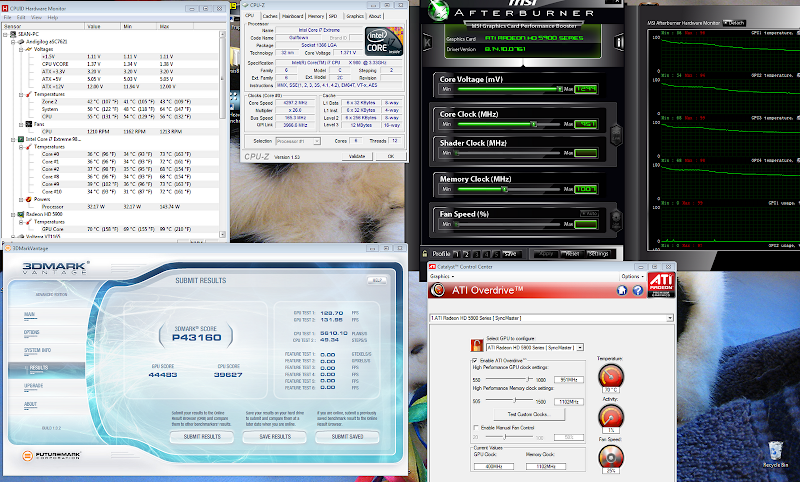The image size is (800, 482).
Task: Click the ATI Overdrive round header icon
Action: 437,290
